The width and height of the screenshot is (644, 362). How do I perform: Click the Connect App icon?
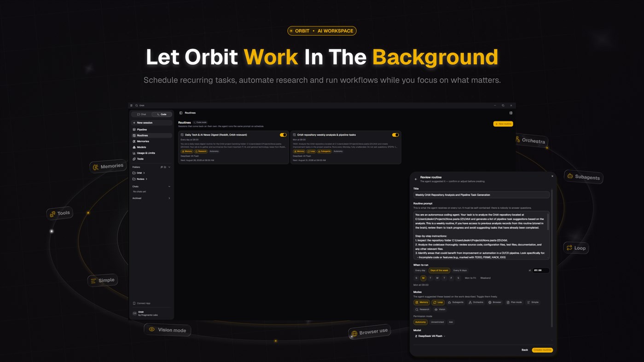click(134, 303)
